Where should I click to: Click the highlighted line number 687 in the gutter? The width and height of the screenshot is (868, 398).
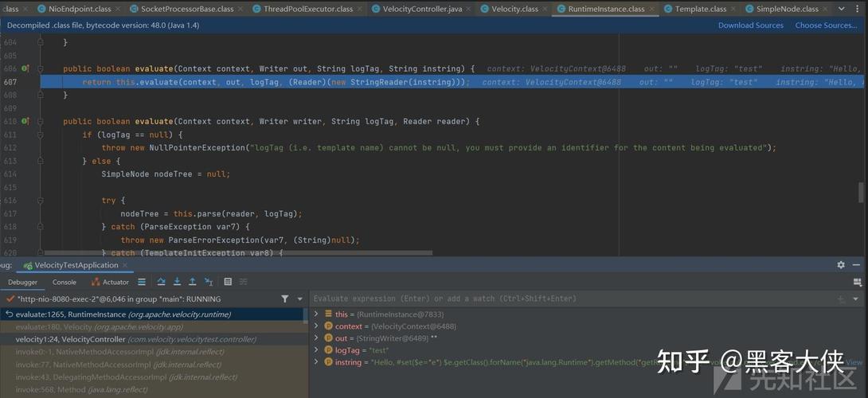pyautogui.click(x=10, y=82)
